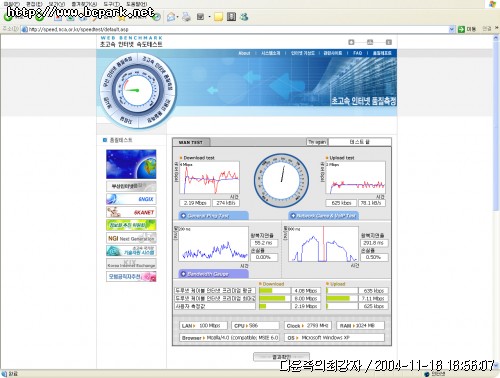Click the Print icon in the toolbar
The image size is (500, 378).
coord(186,17)
